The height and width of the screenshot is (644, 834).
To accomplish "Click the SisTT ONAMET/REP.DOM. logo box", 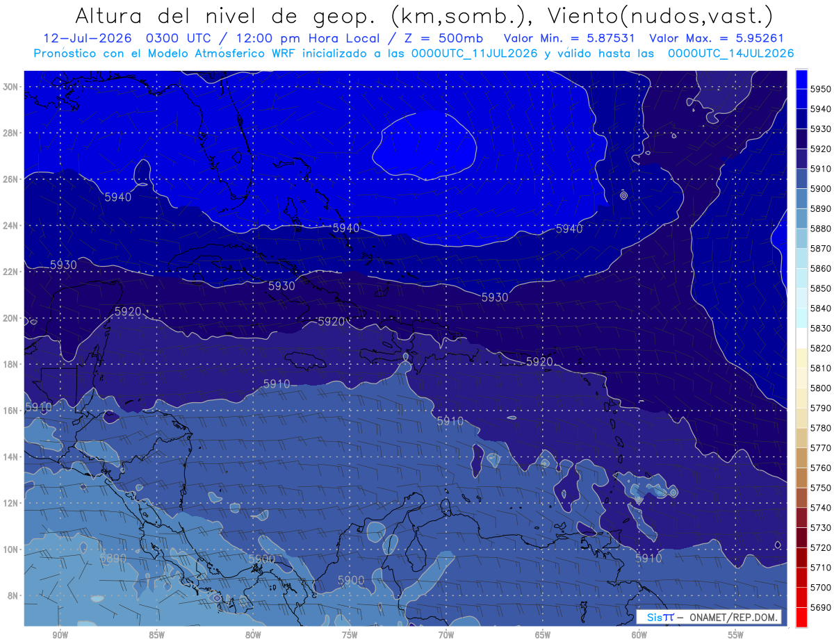I will (708, 617).
